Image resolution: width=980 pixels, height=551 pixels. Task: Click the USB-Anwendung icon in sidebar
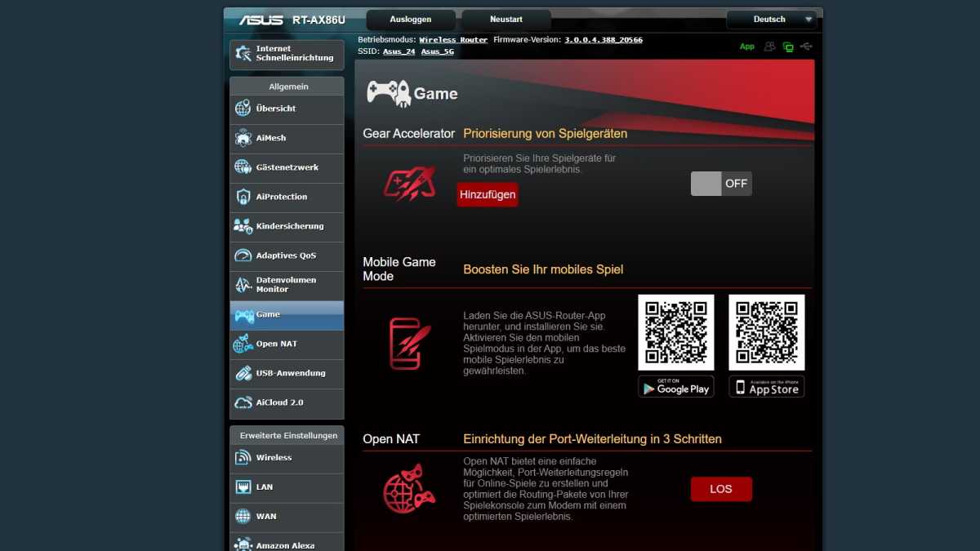pos(243,373)
